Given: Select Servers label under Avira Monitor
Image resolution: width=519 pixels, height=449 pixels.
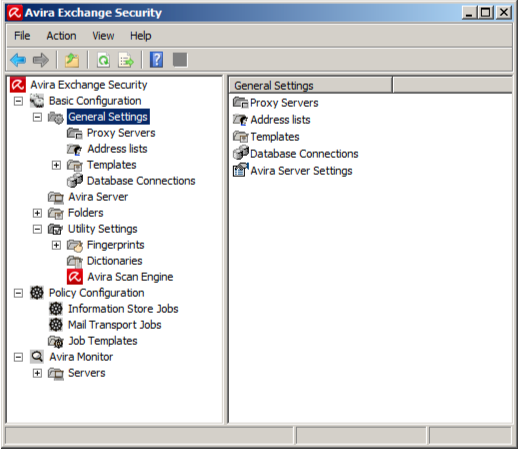Looking at the screenshot, I should [87, 373].
